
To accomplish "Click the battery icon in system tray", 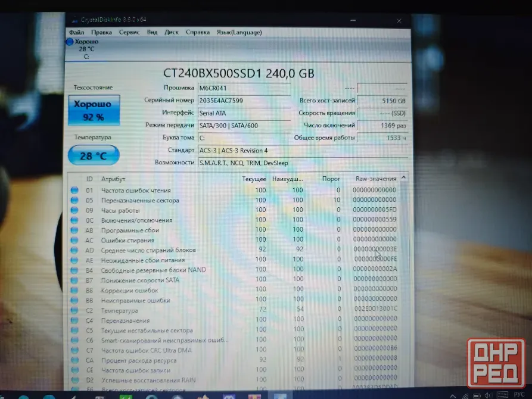I will pyautogui.click(x=477, y=395).
